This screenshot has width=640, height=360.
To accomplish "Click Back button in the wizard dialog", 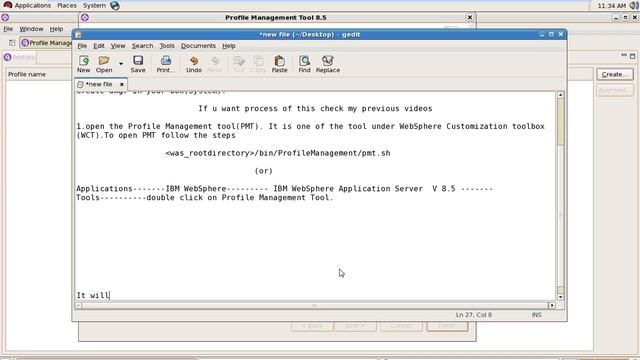I will [312, 325].
